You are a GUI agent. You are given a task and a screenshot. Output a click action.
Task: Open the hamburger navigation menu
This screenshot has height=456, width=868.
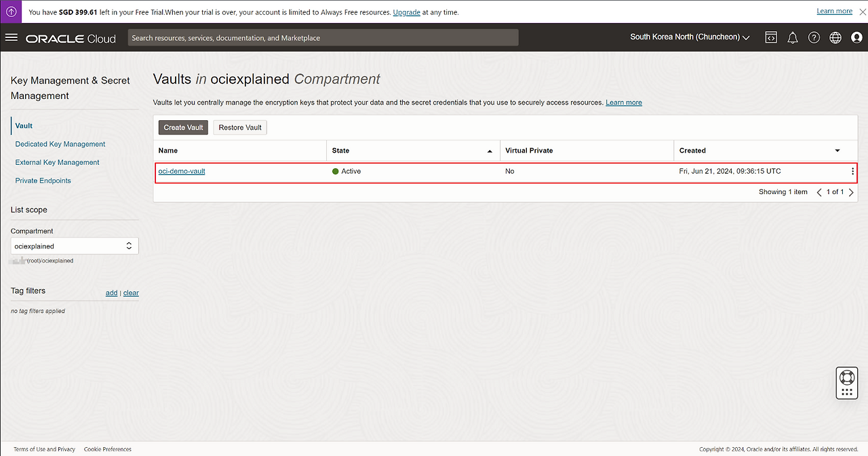pyautogui.click(x=11, y=37)
